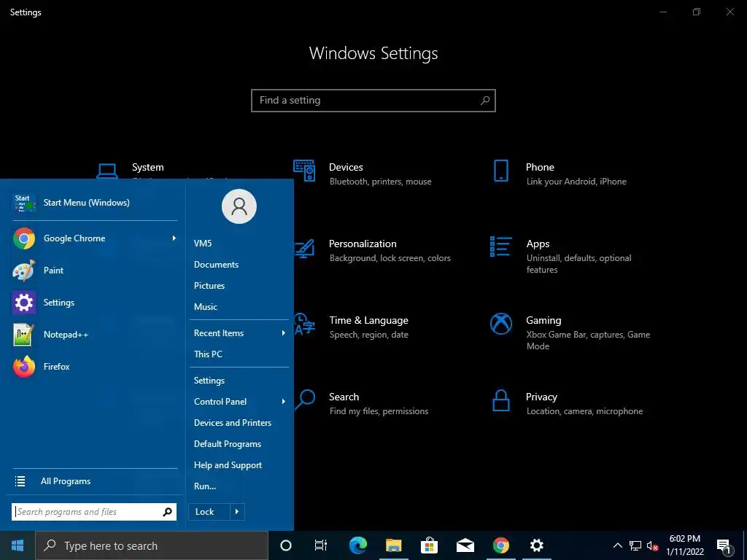Open Search settings category

361,403
